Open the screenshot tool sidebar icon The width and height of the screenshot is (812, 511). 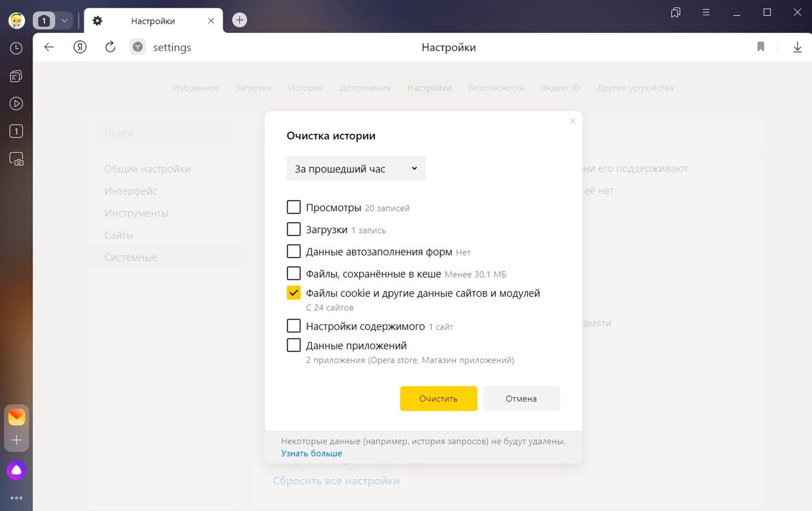[16, 159]
